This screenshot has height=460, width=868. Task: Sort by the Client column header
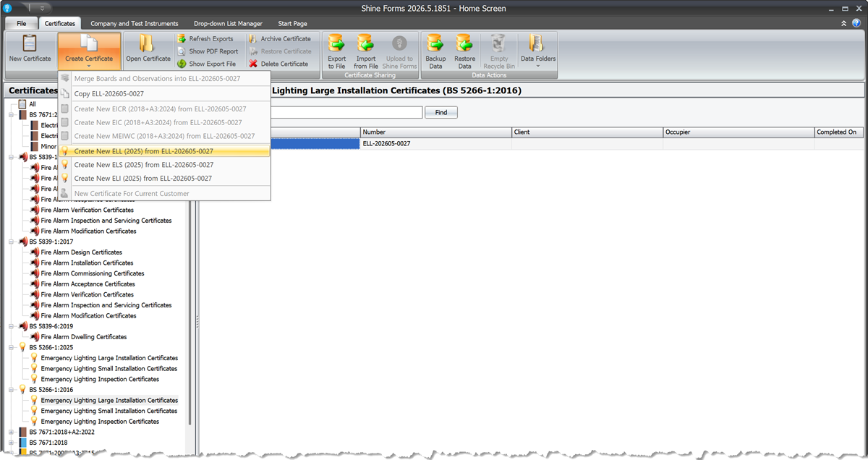click(587, 132)
